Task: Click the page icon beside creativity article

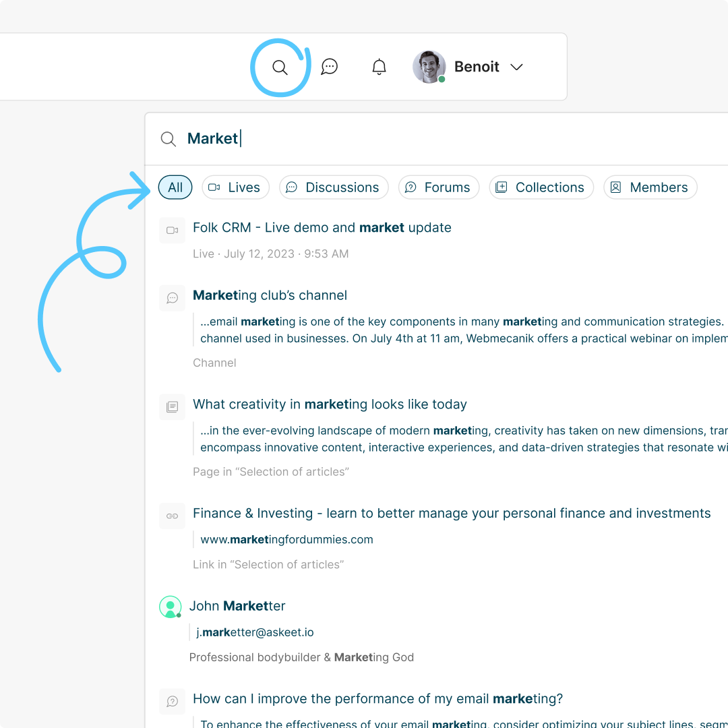Action: [x=172, y=407]
